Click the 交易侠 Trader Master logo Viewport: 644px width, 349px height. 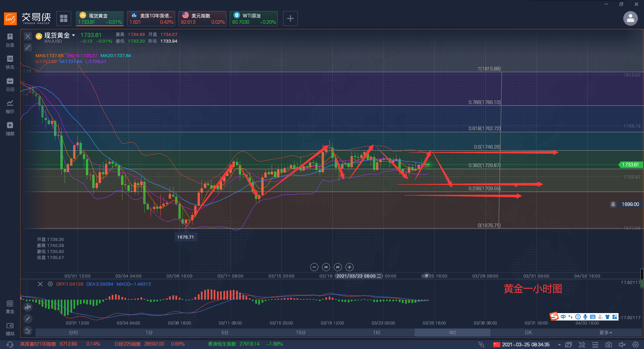click(x=28, y=18)
